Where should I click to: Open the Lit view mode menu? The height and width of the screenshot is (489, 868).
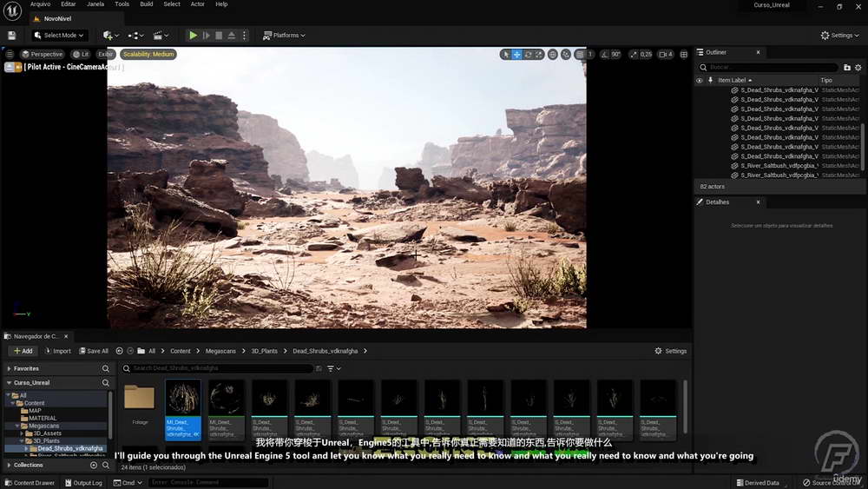pos(81,54)
